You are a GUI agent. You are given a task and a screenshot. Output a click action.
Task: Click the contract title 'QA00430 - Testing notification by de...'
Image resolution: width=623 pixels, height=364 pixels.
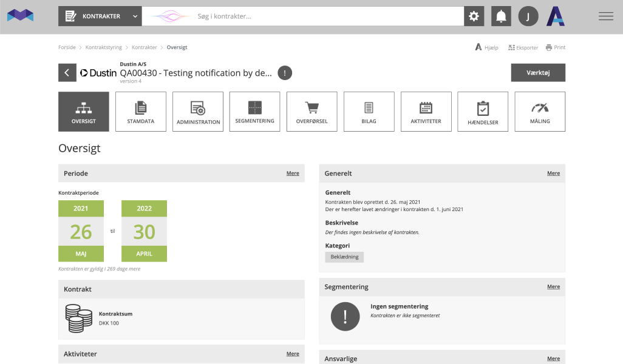196,73
